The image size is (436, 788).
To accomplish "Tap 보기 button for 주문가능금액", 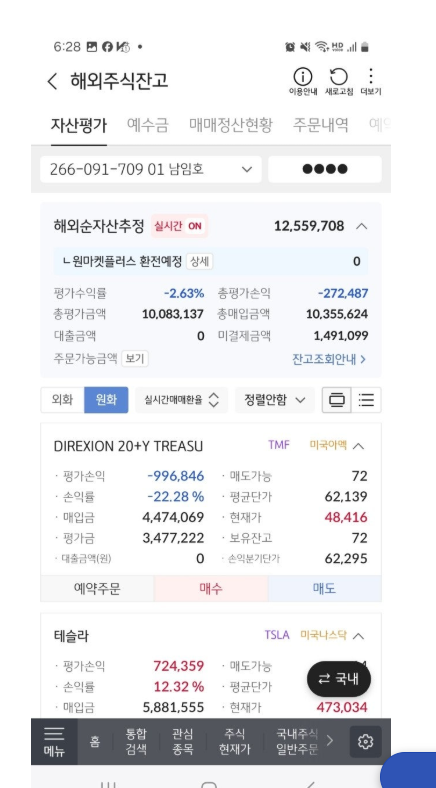I will coord(135,359).
